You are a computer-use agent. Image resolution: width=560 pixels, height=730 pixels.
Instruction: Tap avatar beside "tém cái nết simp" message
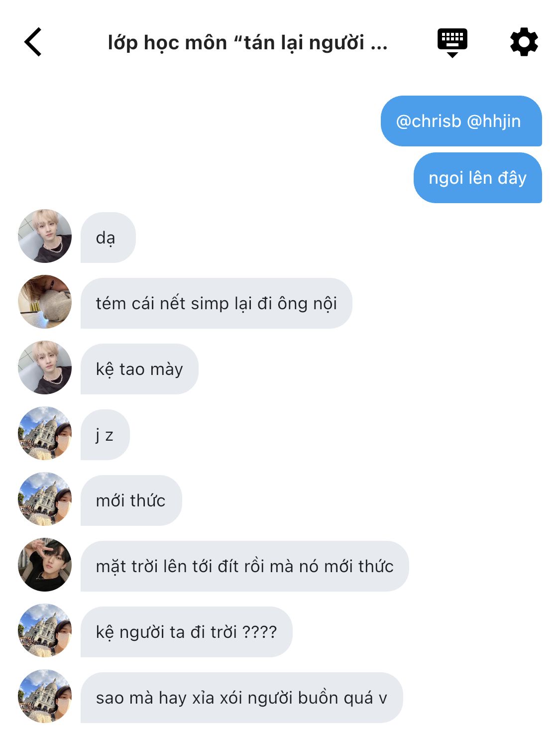coord(45,302)
